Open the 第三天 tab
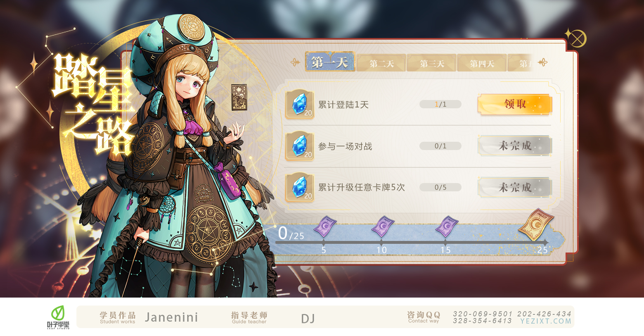This screenshot has height=336, width=644. 431,63
